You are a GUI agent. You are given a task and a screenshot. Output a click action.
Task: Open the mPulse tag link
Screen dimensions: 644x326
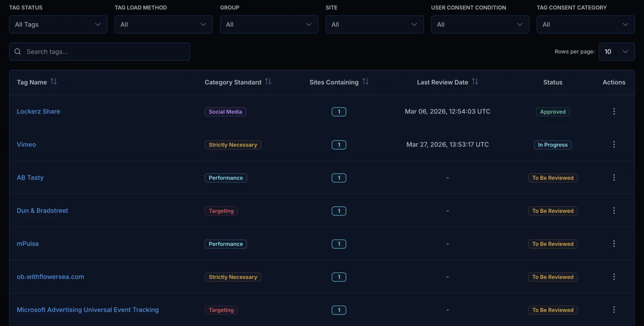[x=28, y=243]
